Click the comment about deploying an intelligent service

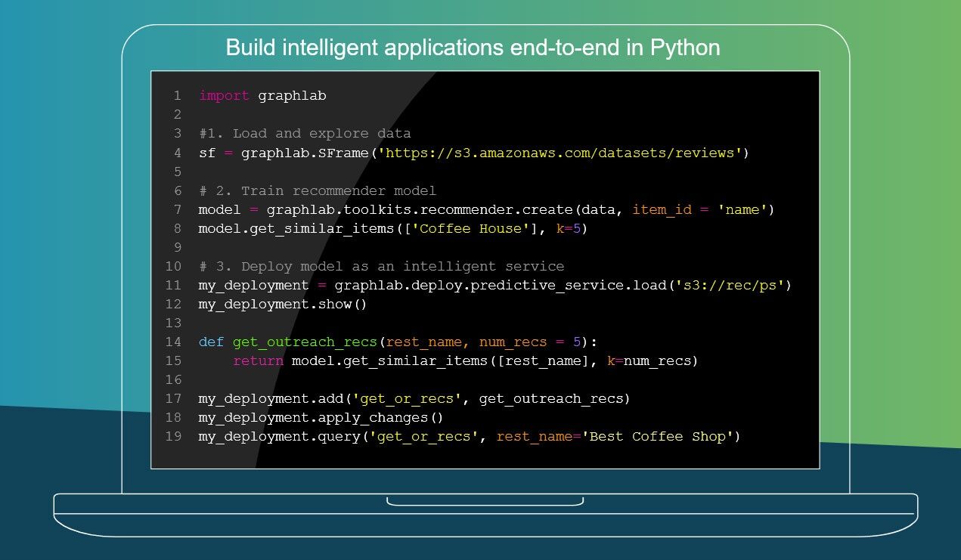click(x=381, y=266)
